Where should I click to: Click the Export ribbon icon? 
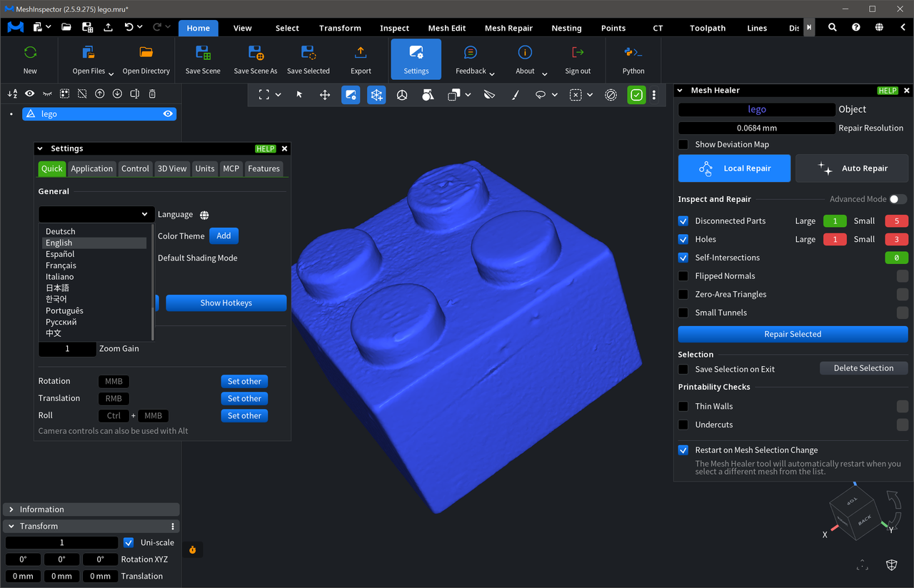click(x=361, y=53)
